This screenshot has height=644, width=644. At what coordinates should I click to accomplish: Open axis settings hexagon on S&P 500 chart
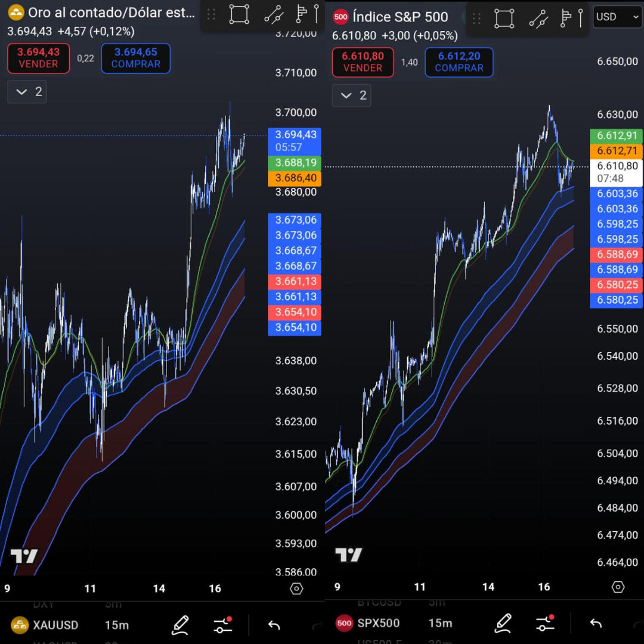click(618, 587)
